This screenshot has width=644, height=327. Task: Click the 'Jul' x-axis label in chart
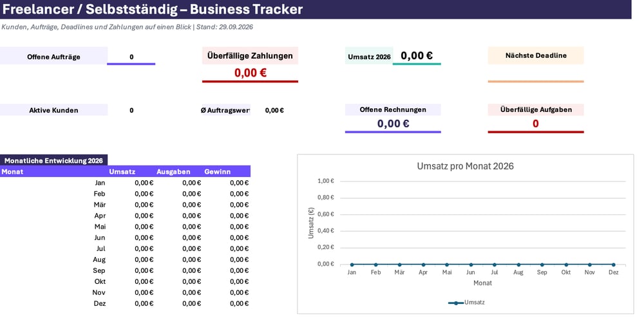click(495, 272)
